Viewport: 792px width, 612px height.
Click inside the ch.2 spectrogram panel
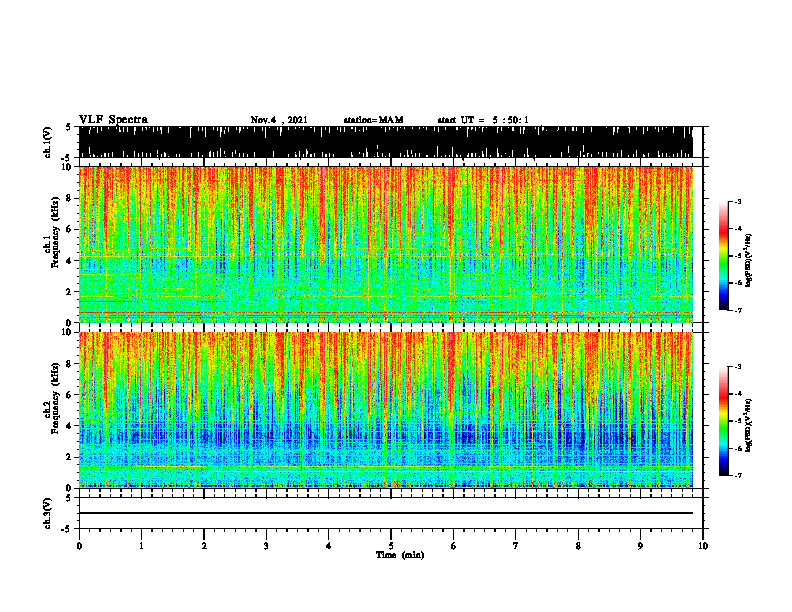(x=385, y=410)
